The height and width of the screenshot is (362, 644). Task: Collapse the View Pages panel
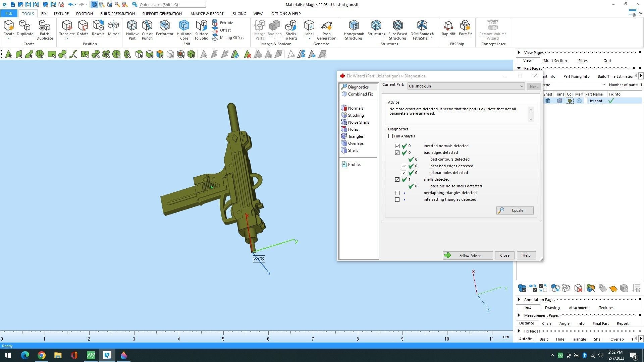519,53
